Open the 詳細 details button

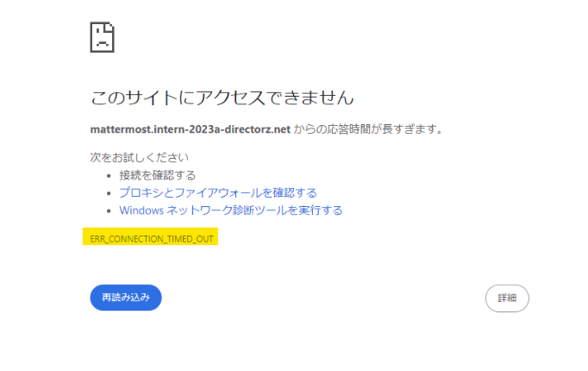coord(507,299)
